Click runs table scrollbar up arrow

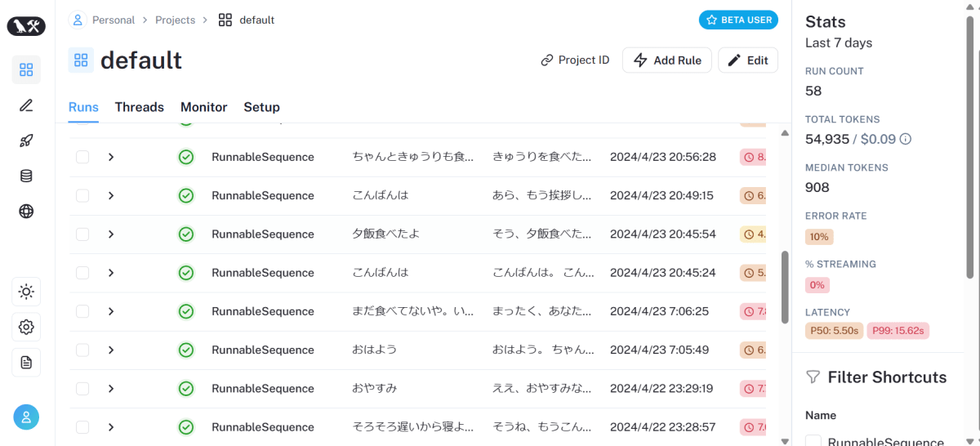click(x=786, y=133)
